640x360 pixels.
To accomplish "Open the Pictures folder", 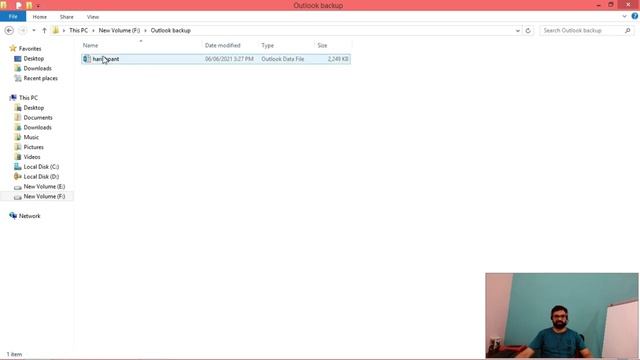I will (33, 147).
